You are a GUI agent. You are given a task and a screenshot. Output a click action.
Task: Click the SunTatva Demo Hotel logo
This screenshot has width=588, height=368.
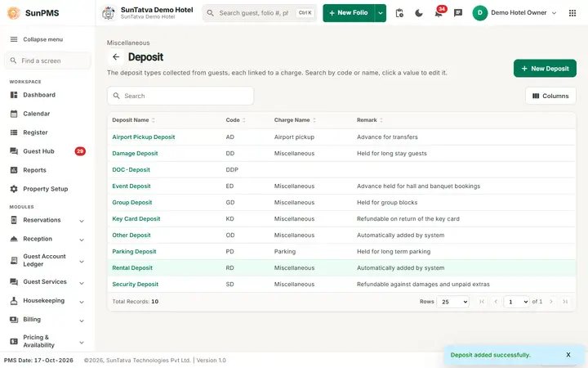click(x=109, y=13)
